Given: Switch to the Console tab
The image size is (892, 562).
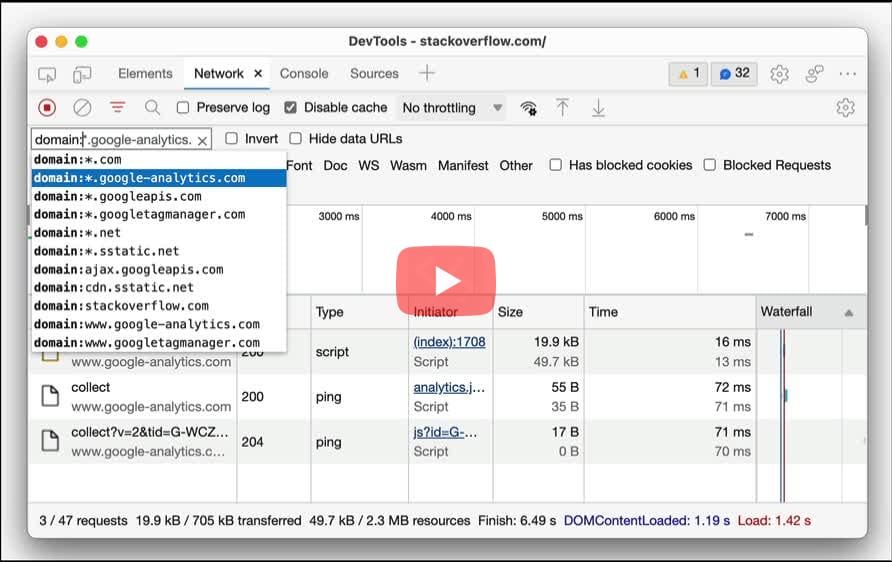Looking at the screenshot, I should 304,73.
